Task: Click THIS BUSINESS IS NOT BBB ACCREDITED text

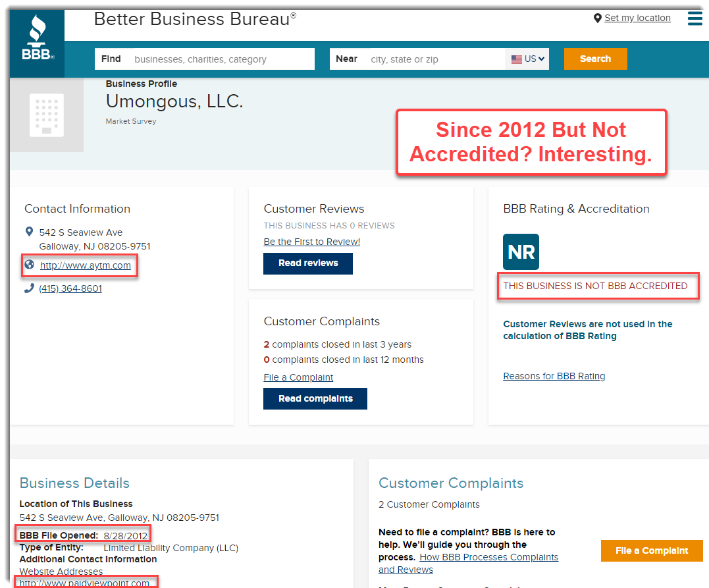Action: tap(595, 286)
